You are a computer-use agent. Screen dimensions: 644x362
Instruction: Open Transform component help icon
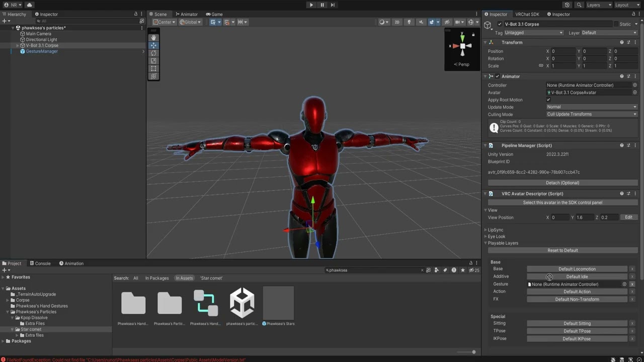622,42
